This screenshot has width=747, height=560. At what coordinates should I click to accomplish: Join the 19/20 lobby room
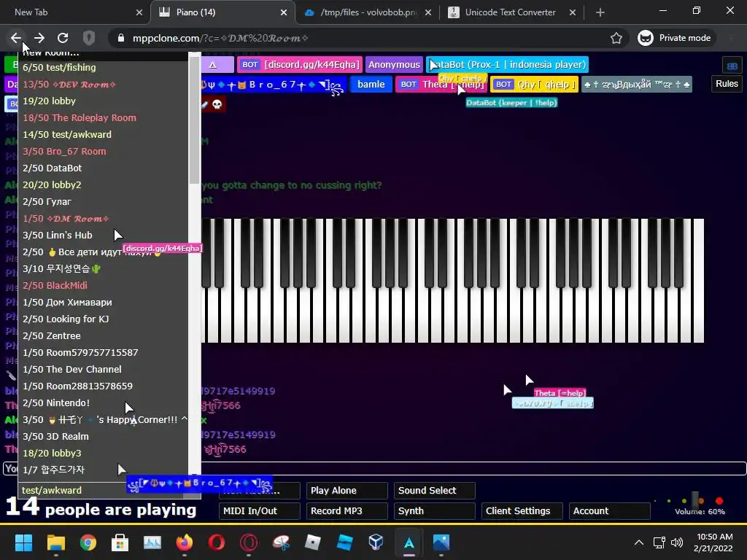click(x=104, y=101)
